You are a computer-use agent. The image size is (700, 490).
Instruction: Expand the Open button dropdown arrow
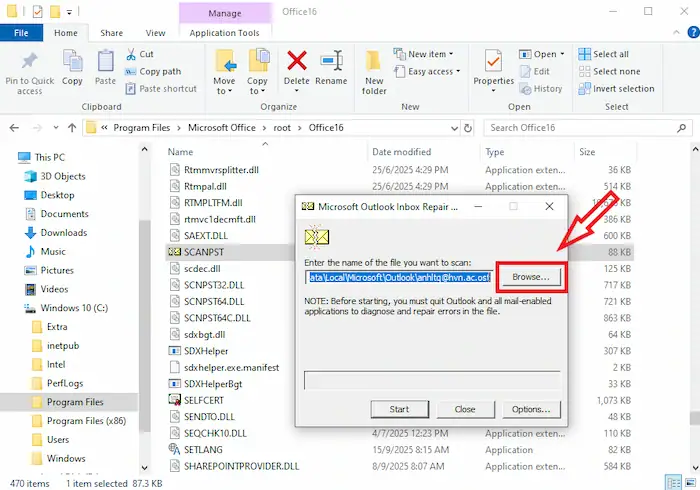coord(562,54)
